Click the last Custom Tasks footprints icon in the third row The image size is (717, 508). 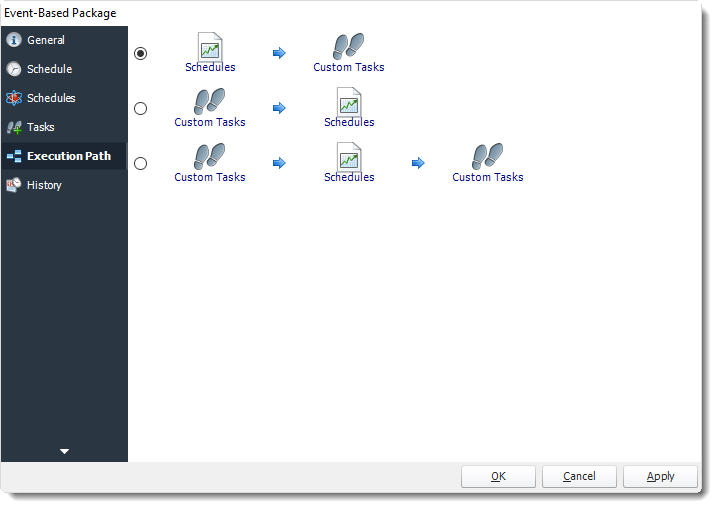487,156
